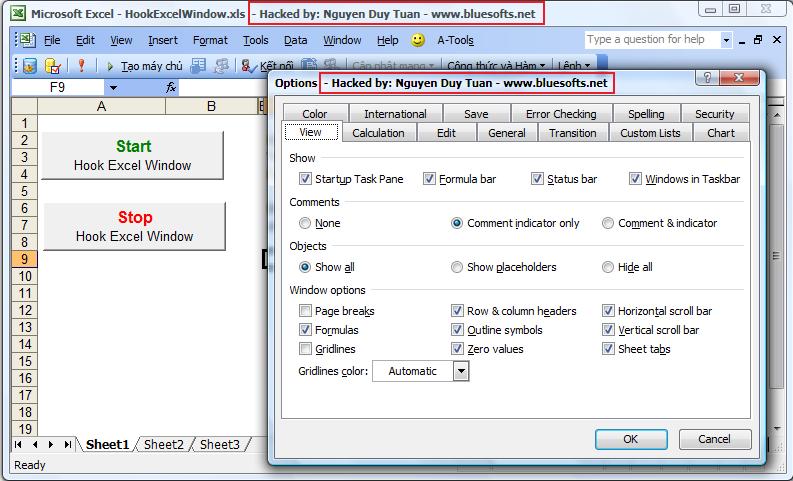
Task: Open the International tab
Action: point(395,114)
